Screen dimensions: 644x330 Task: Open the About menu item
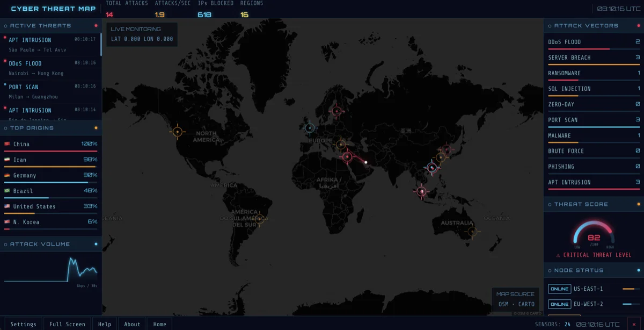[x=132, y=324]
